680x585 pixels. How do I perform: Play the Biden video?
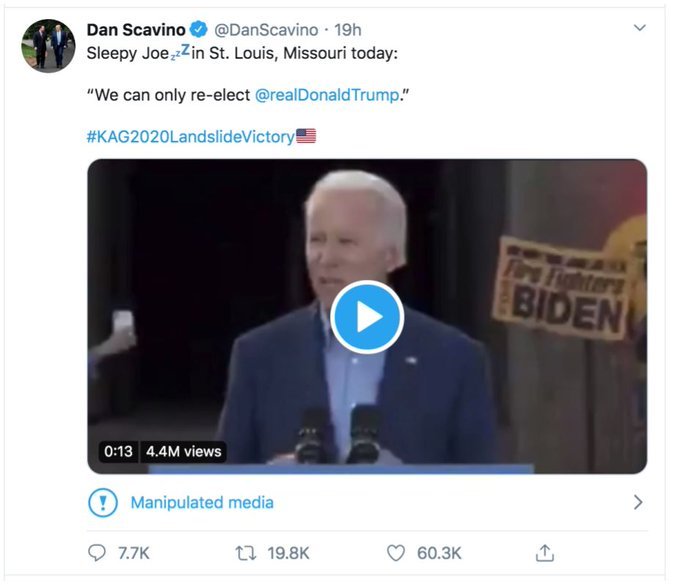click(x=367, y=317)
